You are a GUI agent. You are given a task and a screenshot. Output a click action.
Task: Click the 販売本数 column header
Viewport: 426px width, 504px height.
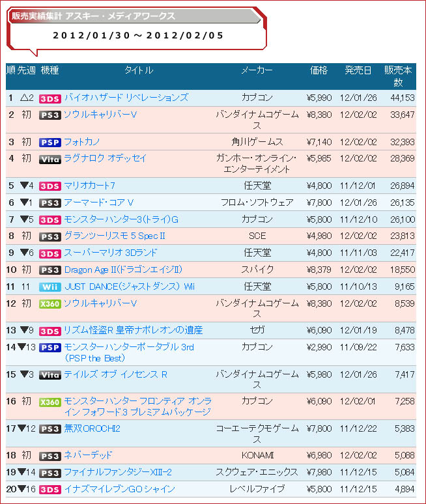click(398, 76)
